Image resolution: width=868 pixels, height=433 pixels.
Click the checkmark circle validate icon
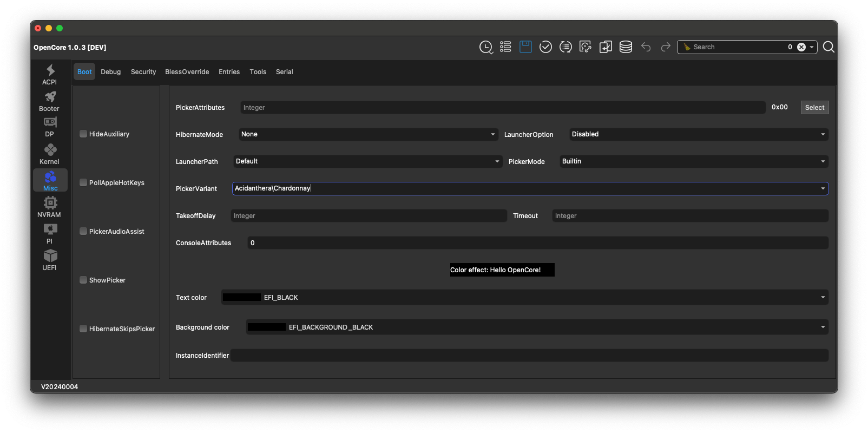(545, 47)
